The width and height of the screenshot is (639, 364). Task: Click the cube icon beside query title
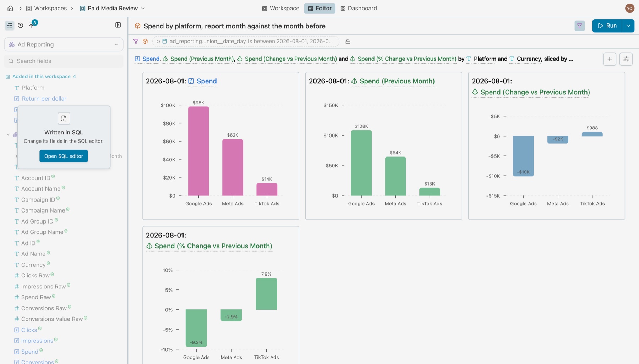coord(137,26)
